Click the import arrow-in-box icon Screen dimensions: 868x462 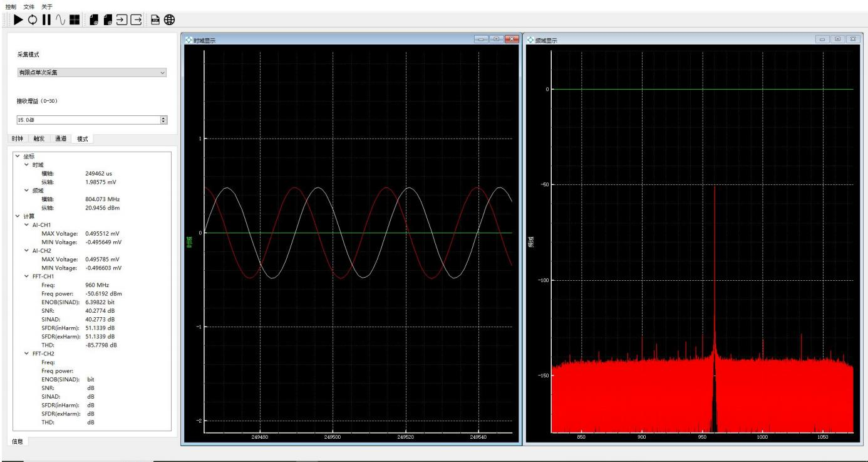pyautogui.click(x=121, y=20)
